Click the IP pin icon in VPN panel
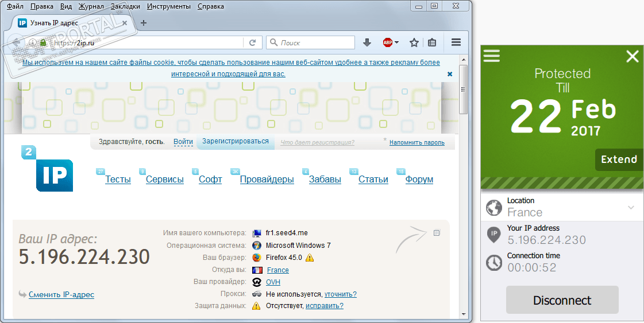This screenshot has width=644, height=323. coord(493,235)
